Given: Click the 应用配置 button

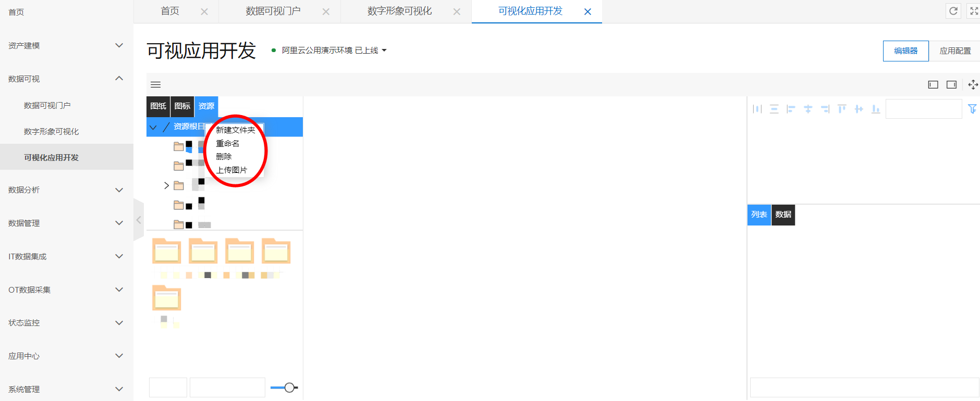Looking at the screenshot, I should point(955,51).
